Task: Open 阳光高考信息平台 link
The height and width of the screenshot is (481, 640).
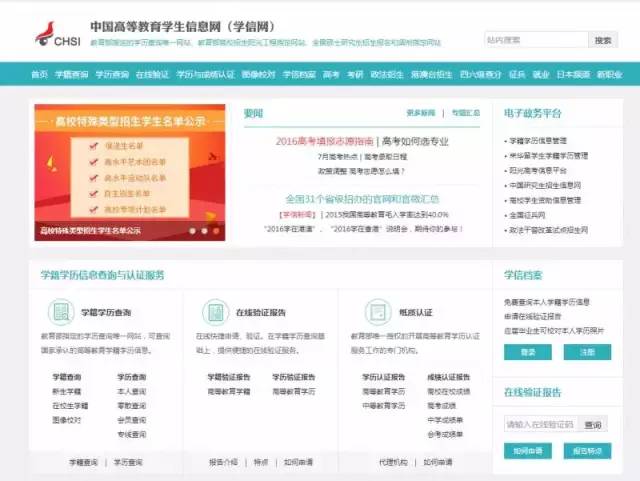Action: tap(538, 170)
